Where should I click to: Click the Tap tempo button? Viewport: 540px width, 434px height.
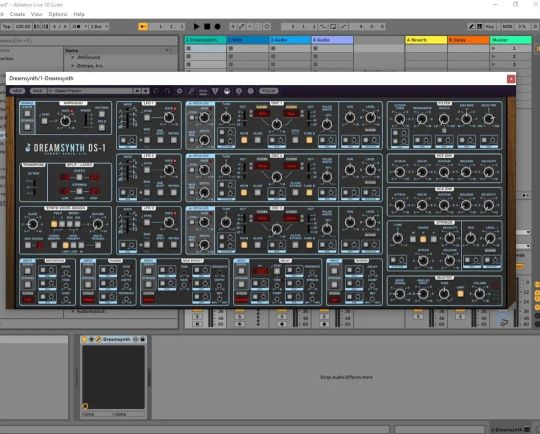(x=6, y=27)
